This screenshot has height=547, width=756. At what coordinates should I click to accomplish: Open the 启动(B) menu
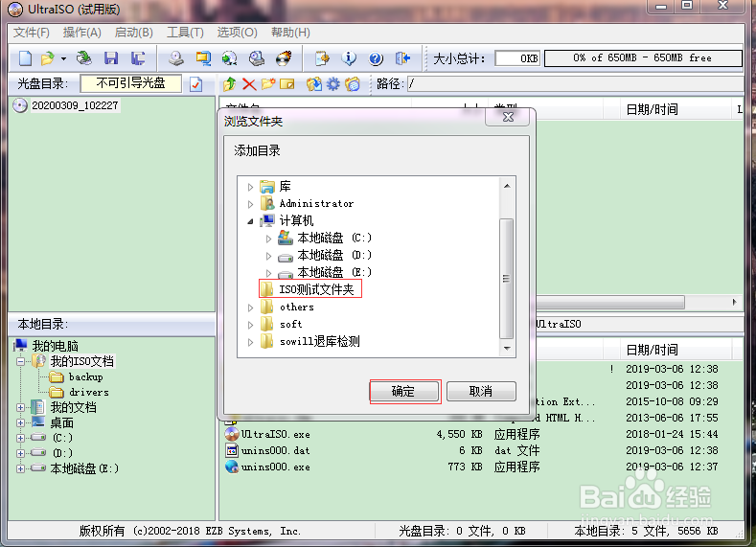133,33
